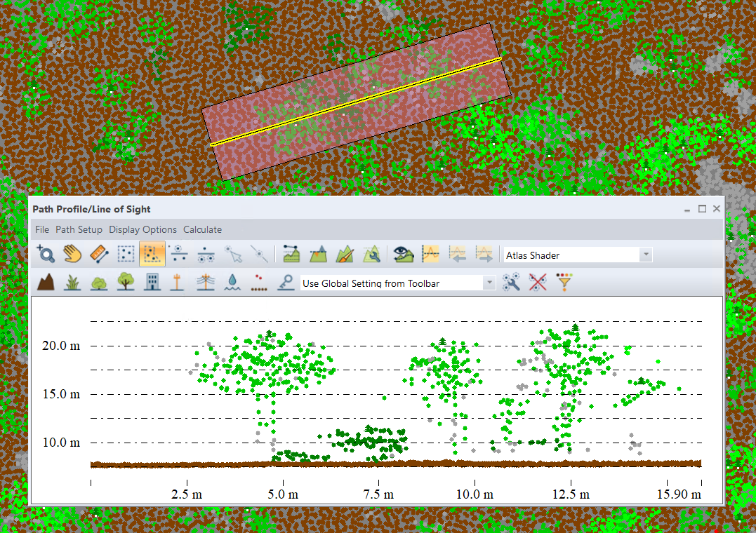Select points with rectangle selection tool
Viewport: 756px width, 533px height.
[126, 254]
